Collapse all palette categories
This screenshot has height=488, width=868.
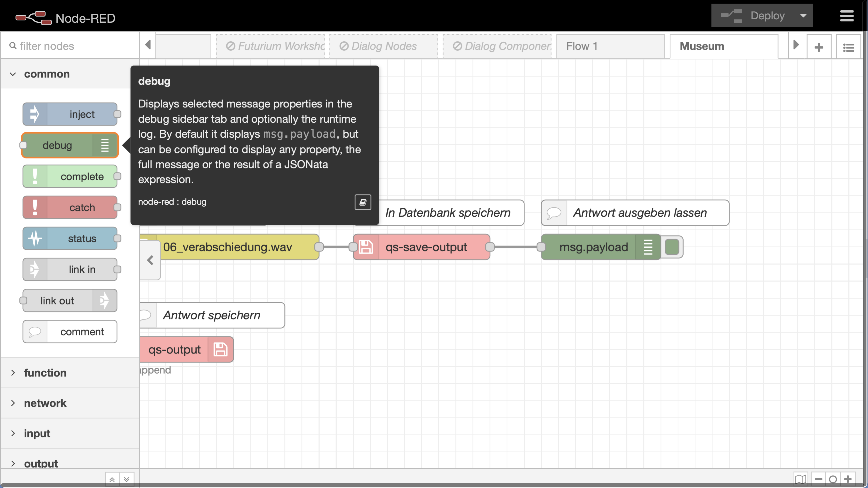pyautogui.click(x=112, y=479)
